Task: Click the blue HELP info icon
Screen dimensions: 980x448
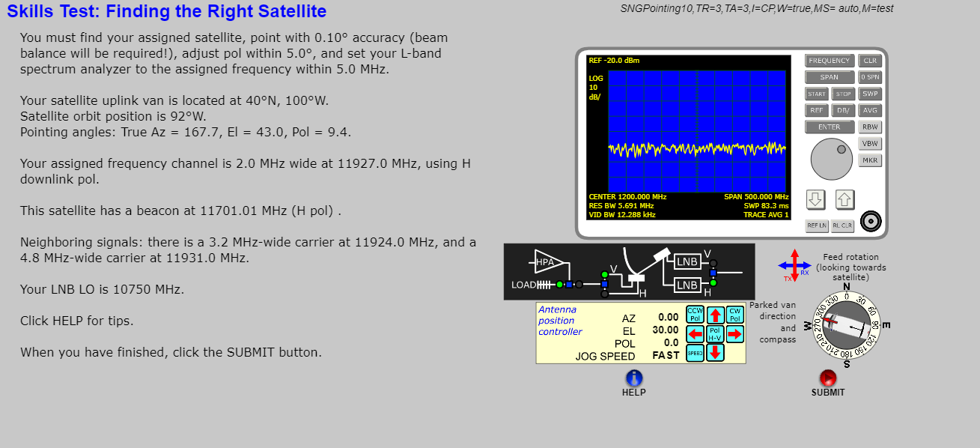Action: click(633, 379)
